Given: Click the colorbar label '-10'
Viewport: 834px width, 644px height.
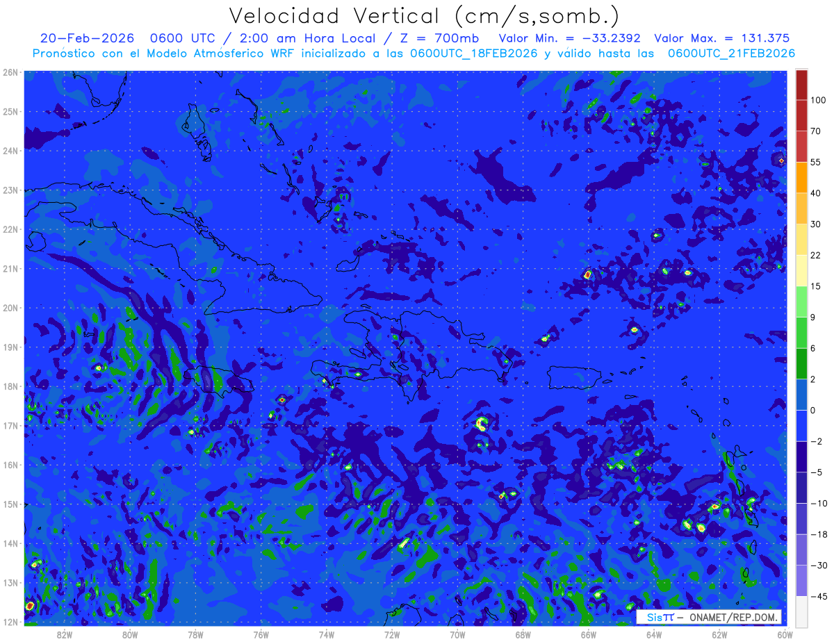Looking at the screenshot, I should coord(818,503).
